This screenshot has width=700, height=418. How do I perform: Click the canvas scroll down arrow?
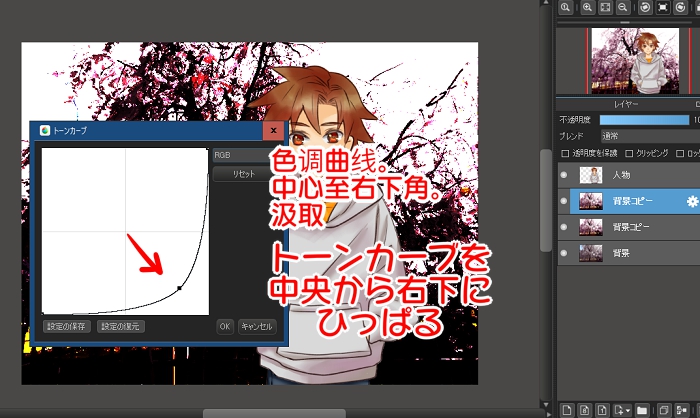pyautogui.click(x=546, y=405)
